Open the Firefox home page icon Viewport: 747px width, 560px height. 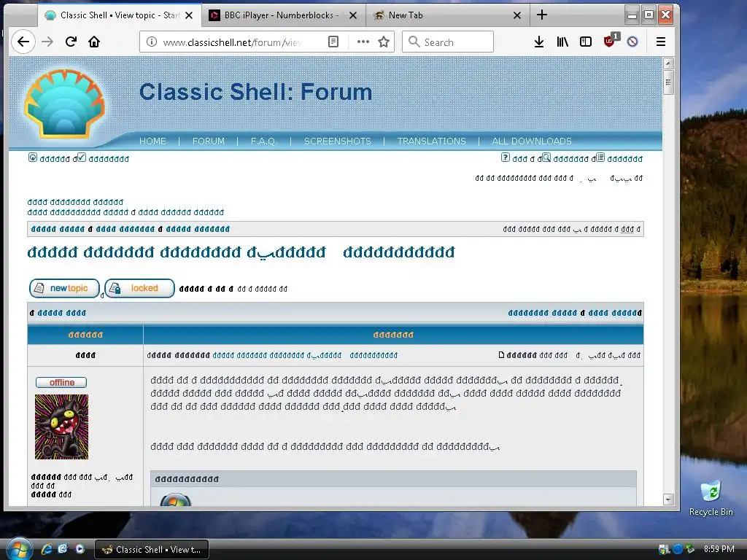pos(94,42)
